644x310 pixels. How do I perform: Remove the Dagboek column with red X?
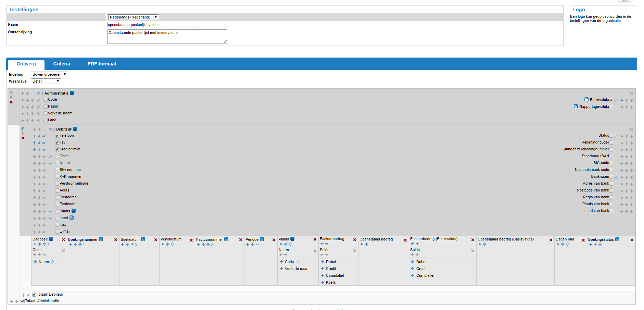coord(63,240)
